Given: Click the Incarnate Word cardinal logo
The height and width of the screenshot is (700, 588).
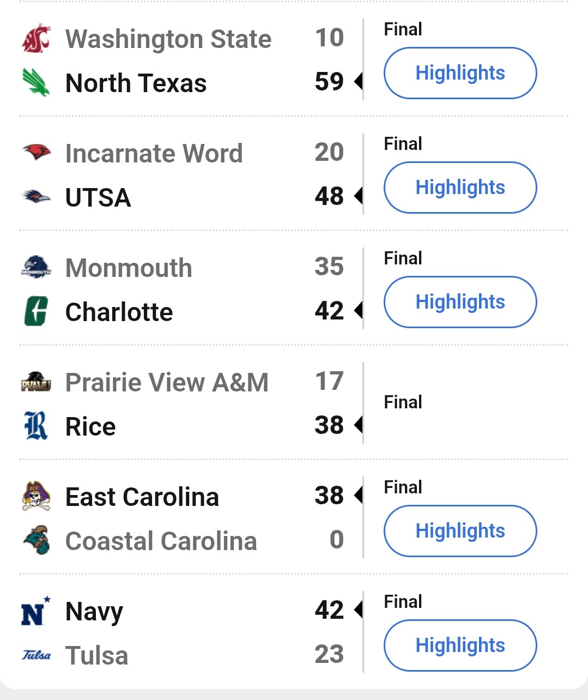Looking at the screenshot, I should point(36,153).
